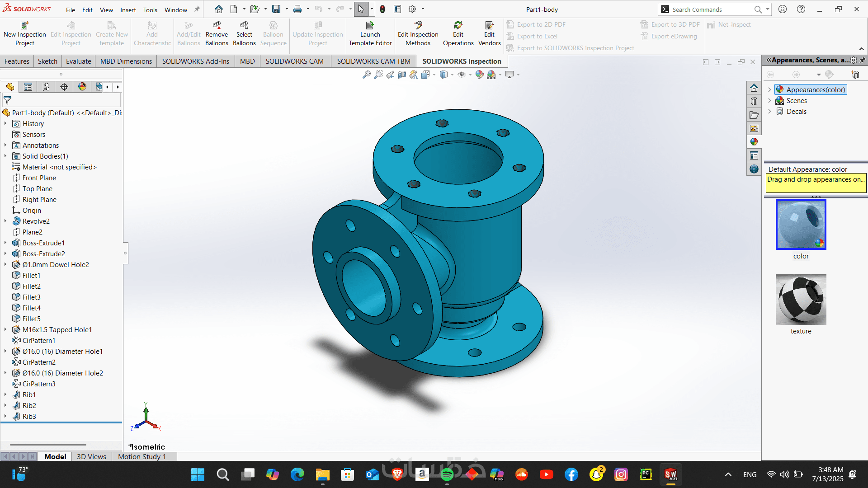The image size is (868, 488).
Task: Click Remove Balloons icon
Action: pos(217,26)
